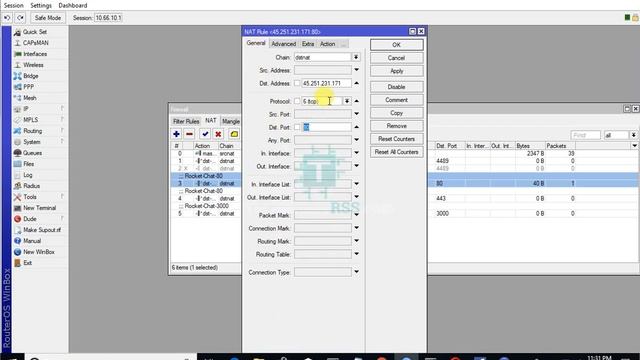Select Rocket-Chat-3000 comment row
The height and width of the screenshot is (360, 640).
pos(206,206)
